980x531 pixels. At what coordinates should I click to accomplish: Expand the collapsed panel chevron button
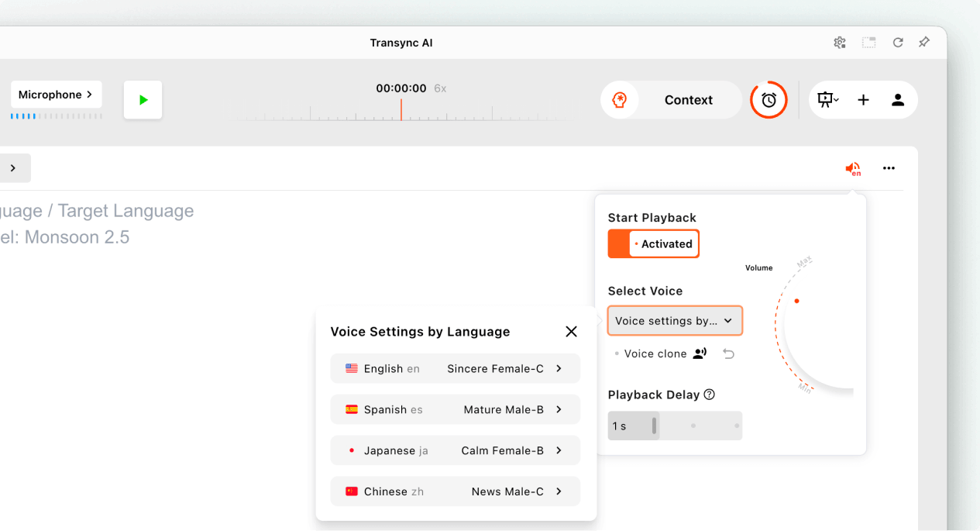click(x=13, y=168)
